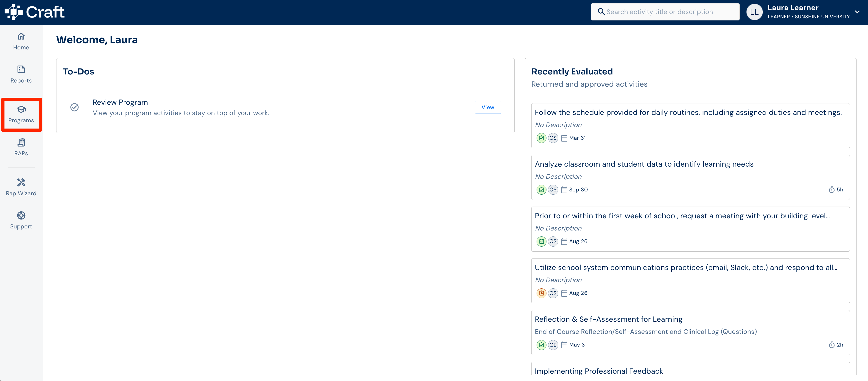Click CS badge on Sep 30 activity
The width and height of the screenshot is (868, 381).
553,190
